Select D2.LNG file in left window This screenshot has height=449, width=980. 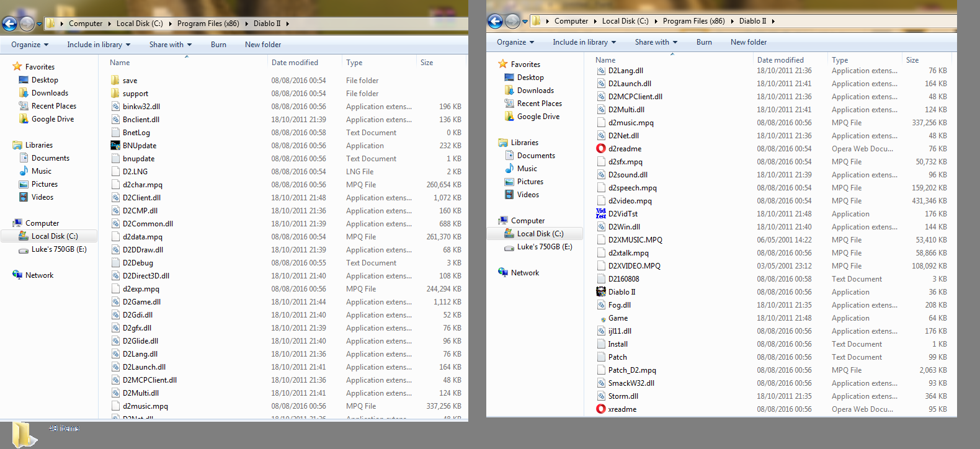coord(135,172)
